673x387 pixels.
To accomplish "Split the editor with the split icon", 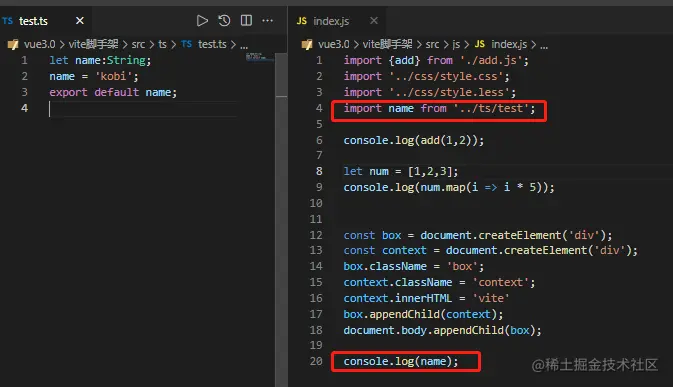I will click(x=246, y=21).
